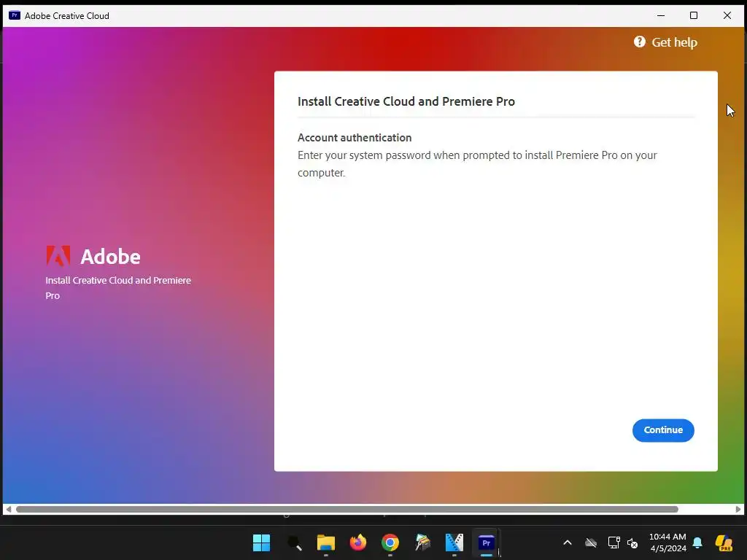The width and height of the screenshot is (747, 560).
Task: Open the Windows Start menu
Action: pyautogui.click(x=262, y=542)
